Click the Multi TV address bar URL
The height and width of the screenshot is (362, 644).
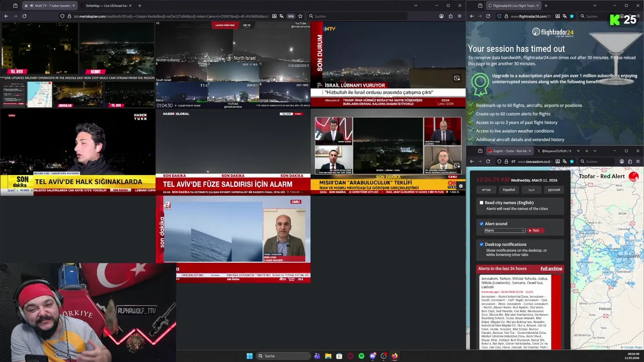click(x=171, y=16)
